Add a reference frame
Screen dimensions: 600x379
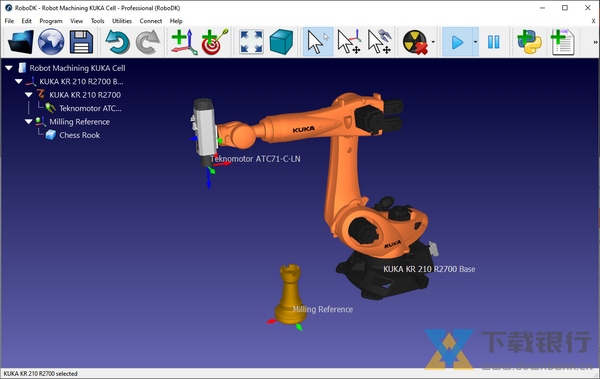point(184,42)
